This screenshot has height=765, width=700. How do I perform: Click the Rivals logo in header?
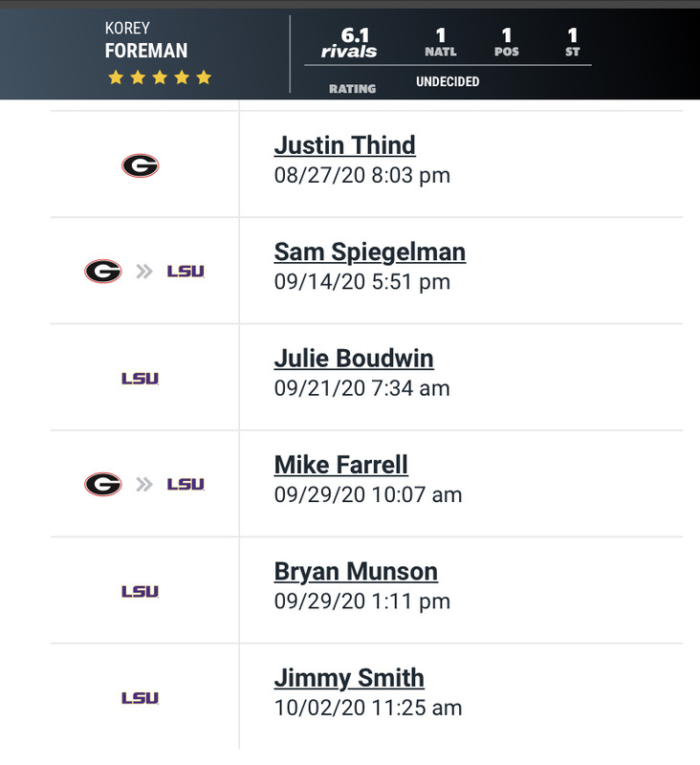click(x=349, y=52)
